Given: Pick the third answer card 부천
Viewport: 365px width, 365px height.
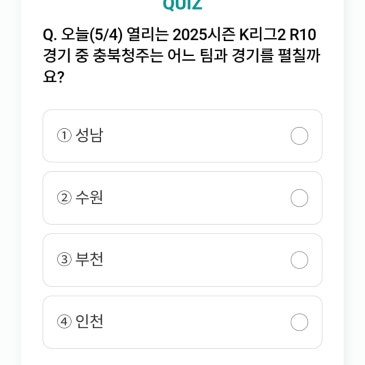Looking at the screenshot, I should 182,260.
